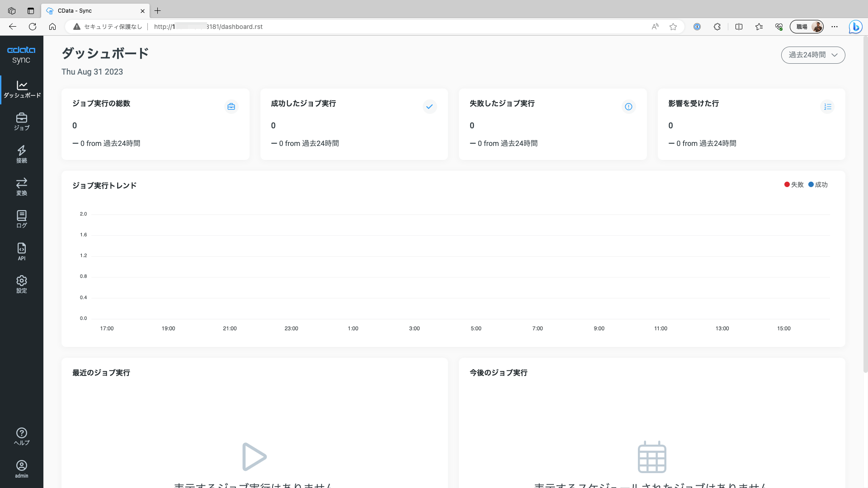Open the 接続 (Connections) sidebar icon
This screenshot has width=868, height=488.
click(22, 154)
